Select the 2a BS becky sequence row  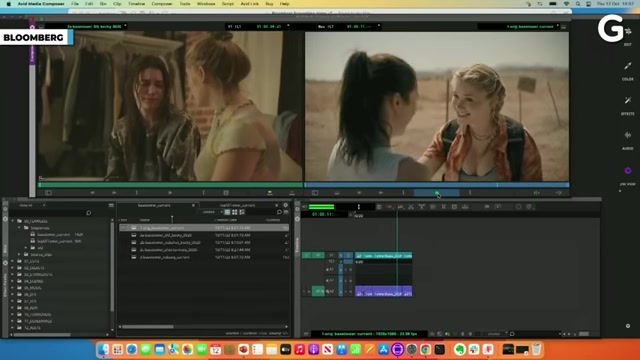[x=204, y=235]
